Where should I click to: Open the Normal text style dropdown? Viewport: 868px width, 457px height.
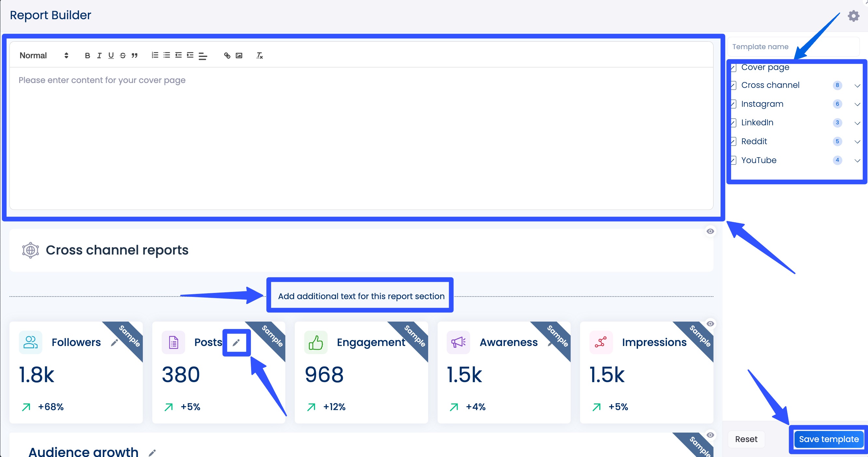coord(44,56)
